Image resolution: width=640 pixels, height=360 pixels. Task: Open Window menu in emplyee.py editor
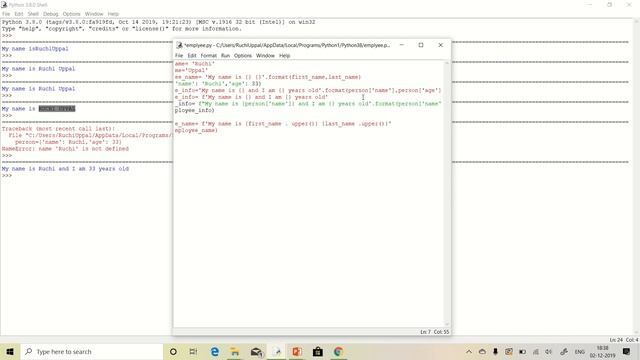tap(265, 56)
